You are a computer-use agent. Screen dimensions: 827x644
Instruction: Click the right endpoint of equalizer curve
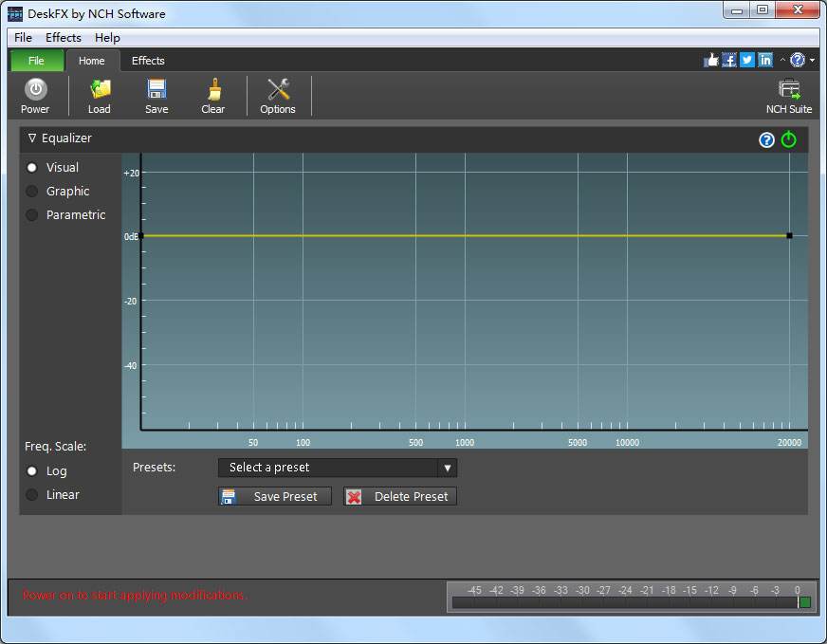tap(790, 236)
